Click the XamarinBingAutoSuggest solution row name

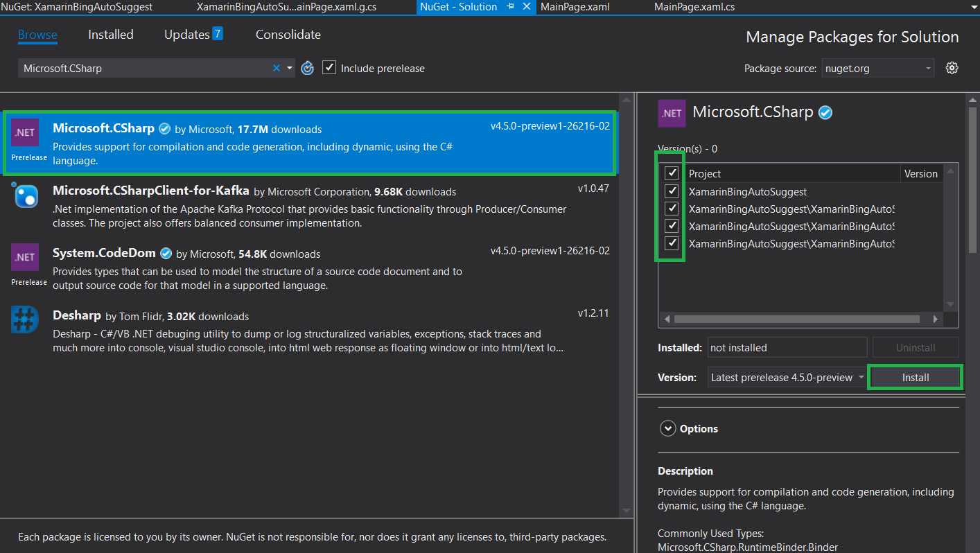pos(748,191)
